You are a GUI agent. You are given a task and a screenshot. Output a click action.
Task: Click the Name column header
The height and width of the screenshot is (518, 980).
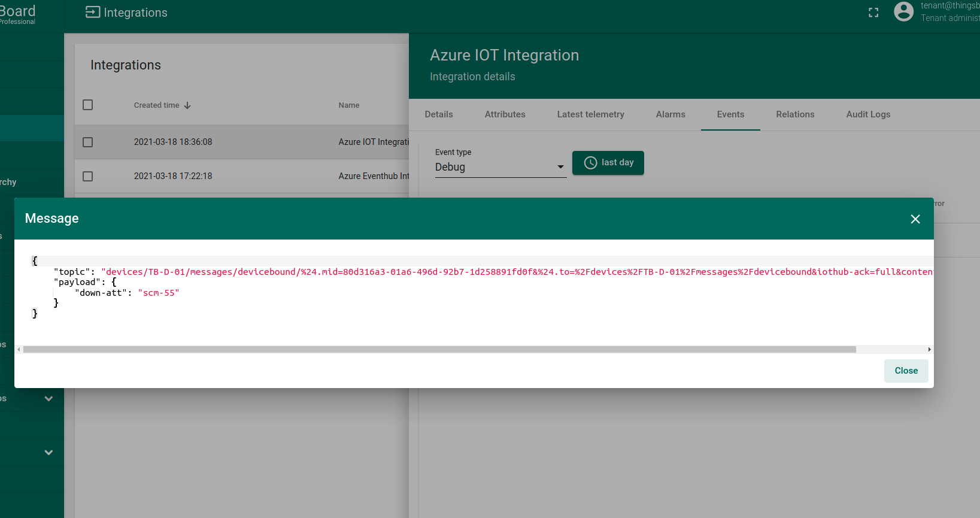tap(349, 105)
